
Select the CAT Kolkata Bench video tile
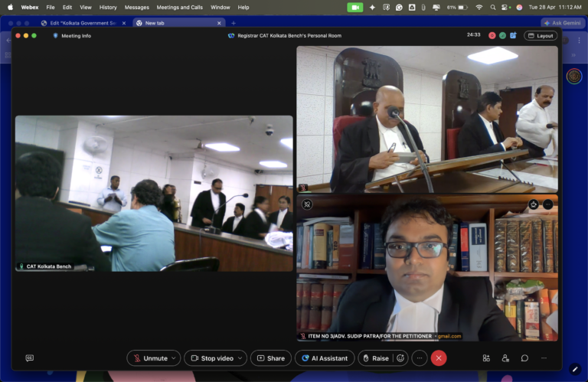click(x=154, y=193)
